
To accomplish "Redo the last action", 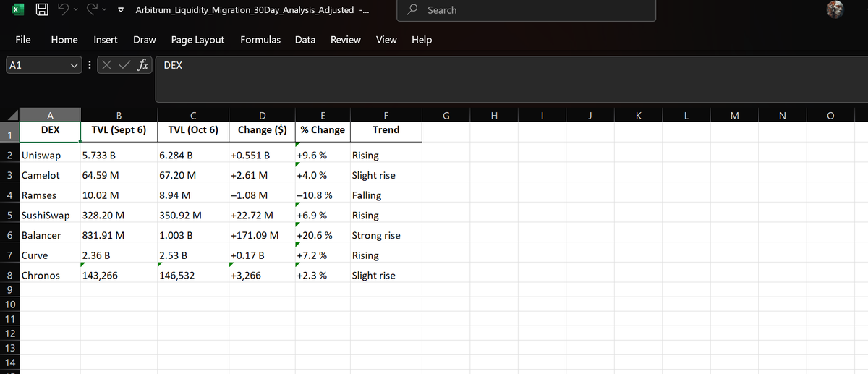I will click(92, 9).
